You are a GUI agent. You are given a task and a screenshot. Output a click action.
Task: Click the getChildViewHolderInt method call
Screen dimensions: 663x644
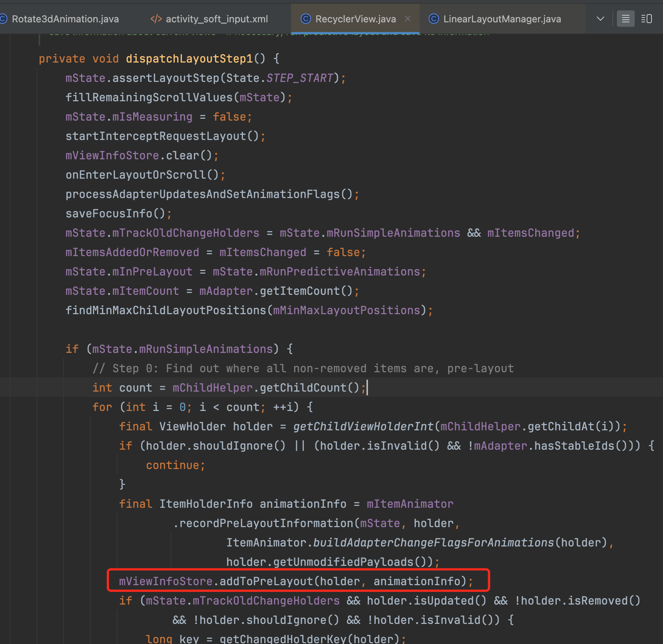coord(363,427)
